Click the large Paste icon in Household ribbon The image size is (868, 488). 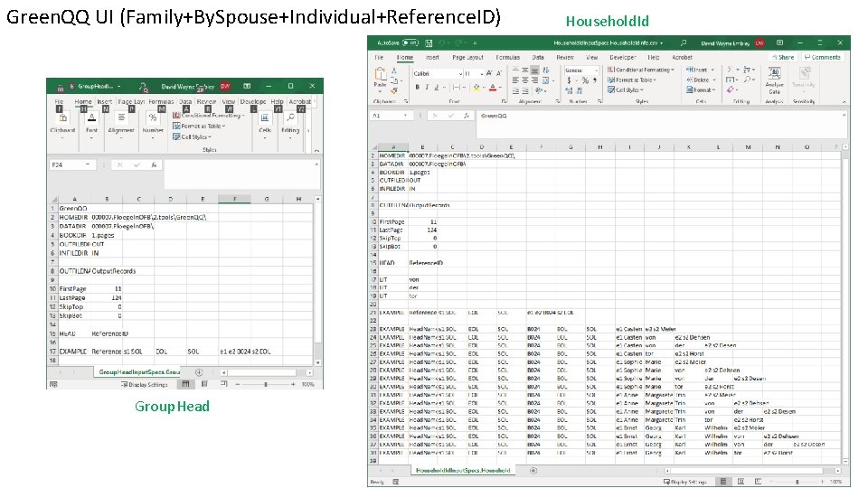381,73
